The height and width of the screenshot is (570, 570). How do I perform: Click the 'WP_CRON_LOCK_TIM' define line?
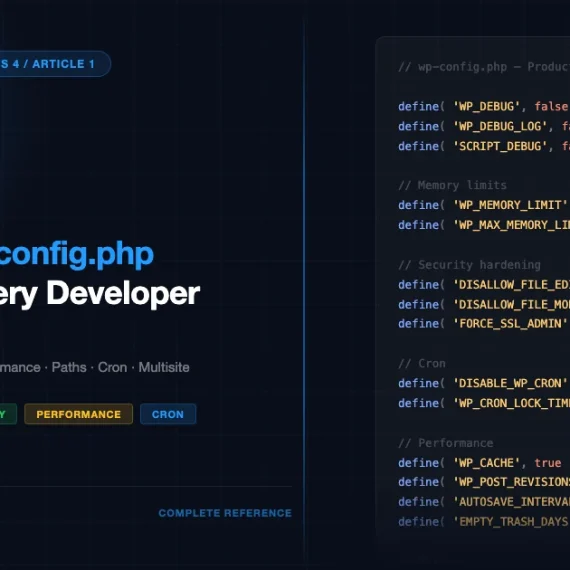pos(484,403)
